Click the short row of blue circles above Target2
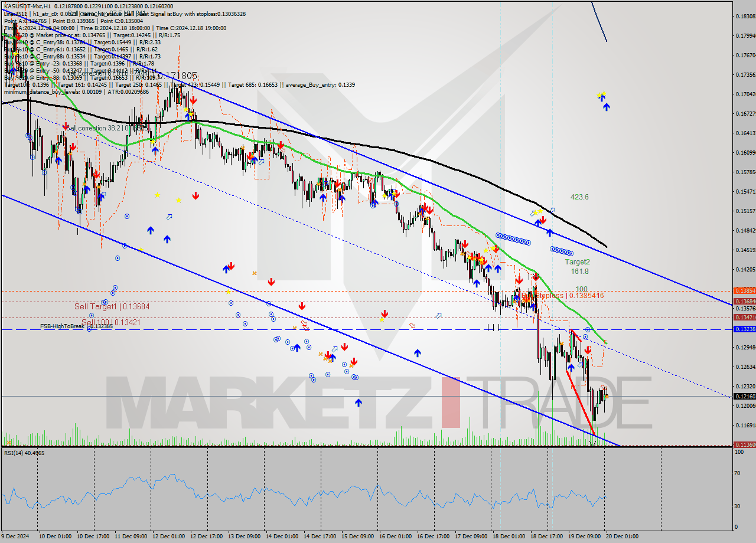 pyautogui.click(x=561, y=250)
